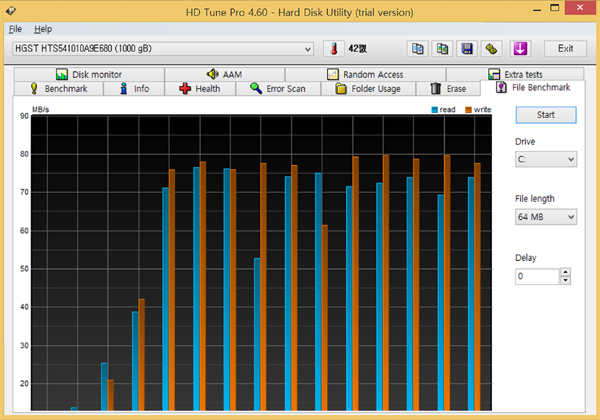This screenshot has width=600, height=420.
Task: Click the HD Tune app icon in title bar
Action: coord(11,11)
